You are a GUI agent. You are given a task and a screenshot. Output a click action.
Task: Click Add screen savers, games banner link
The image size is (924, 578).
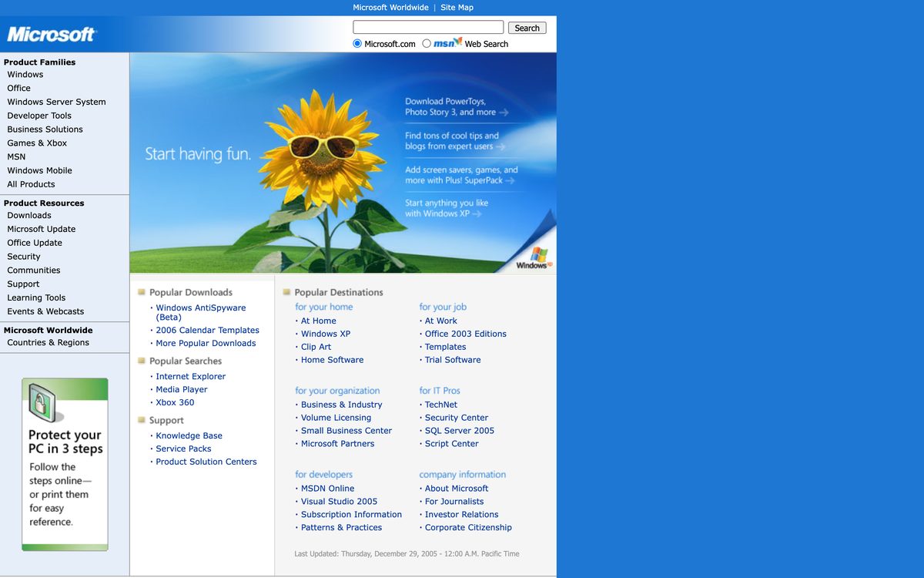[461, 175]
